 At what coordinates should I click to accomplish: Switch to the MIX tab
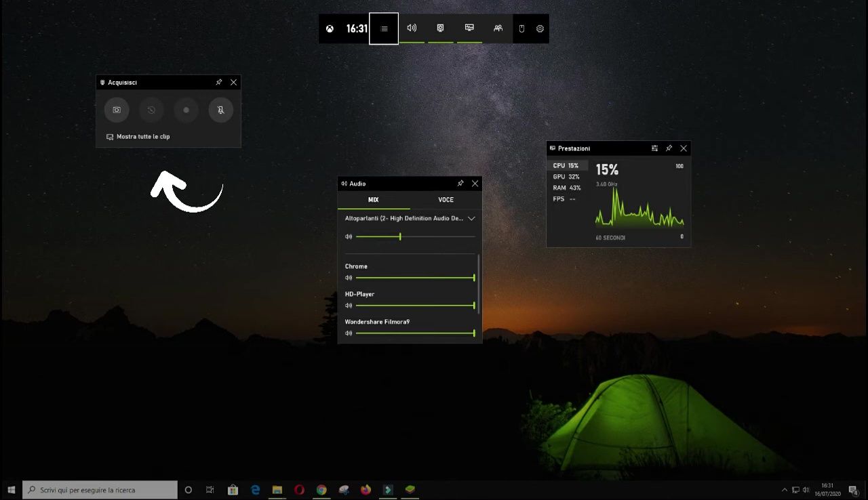(x=374, y=200)
